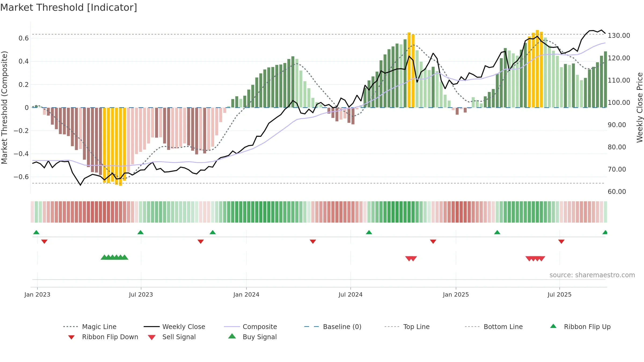Click the Jan 2023 x-axis label
Viewport: 644px width, 362px height.
37,294
